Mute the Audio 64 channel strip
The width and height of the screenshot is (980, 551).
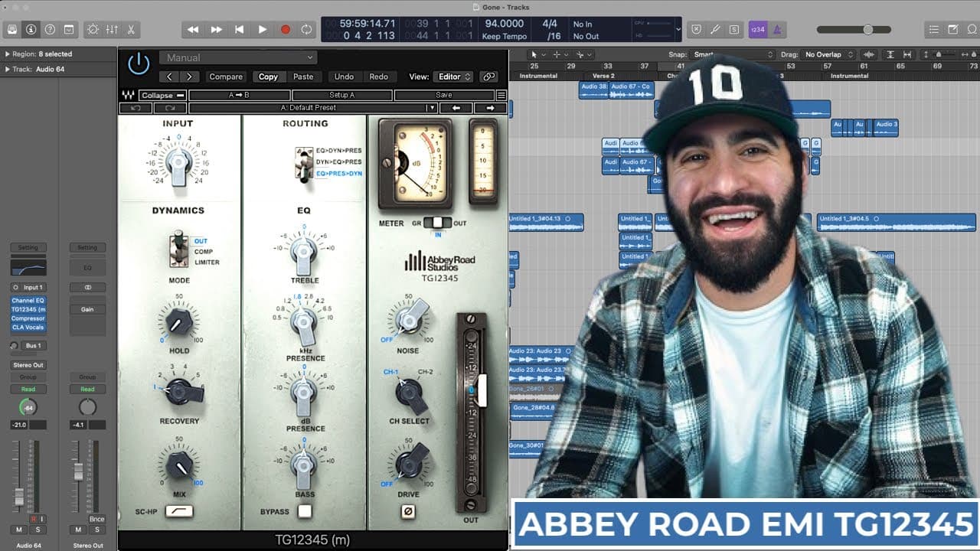point(20,530)
